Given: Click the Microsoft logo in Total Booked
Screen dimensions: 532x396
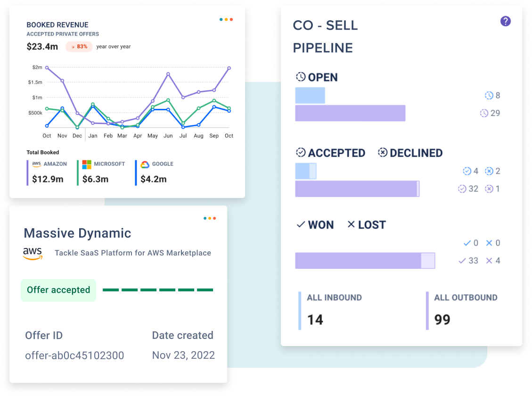Looking at the screenshot, I should coord(87,165).
